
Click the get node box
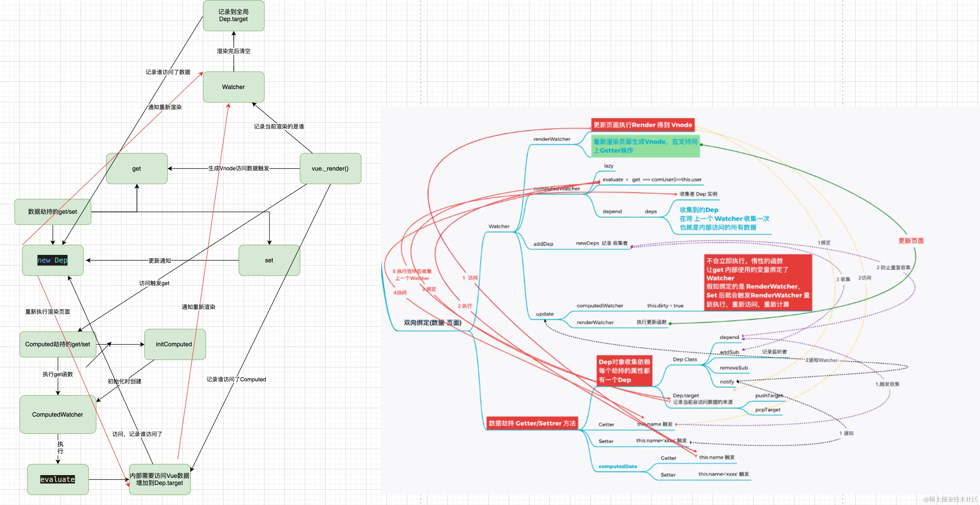pos(136,169)
